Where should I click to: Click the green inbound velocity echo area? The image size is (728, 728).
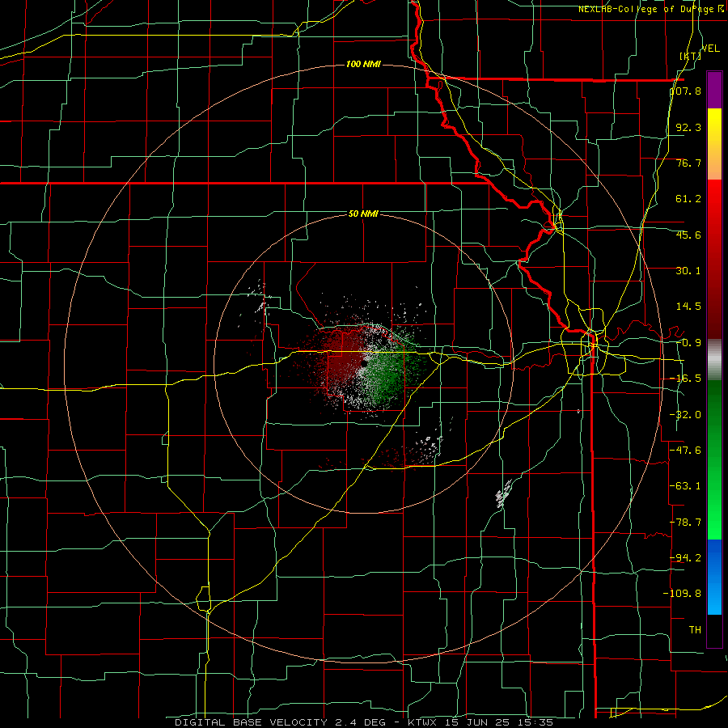[x=387, y=371]
